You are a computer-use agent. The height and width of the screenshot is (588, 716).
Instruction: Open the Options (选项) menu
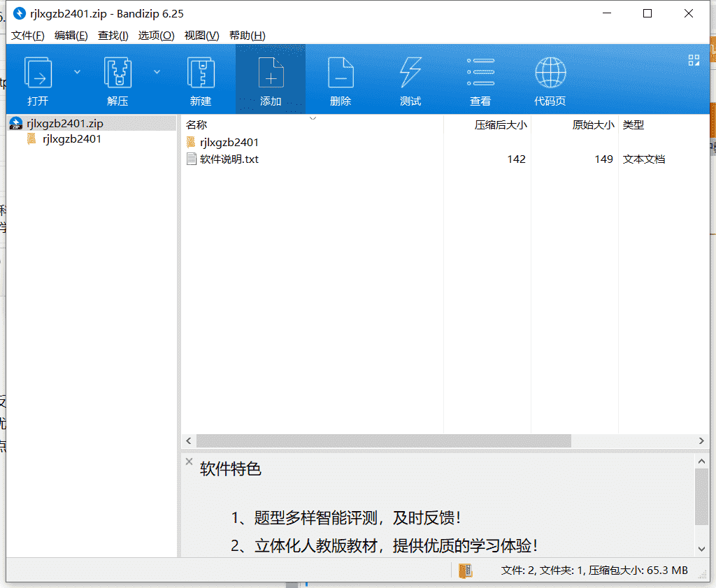156,36
